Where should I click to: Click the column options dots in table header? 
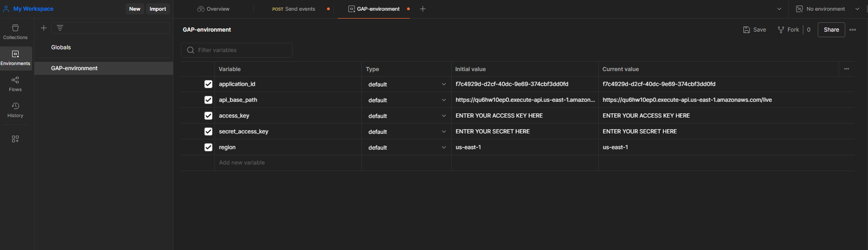pyautogui.click(x=847, y=69)
